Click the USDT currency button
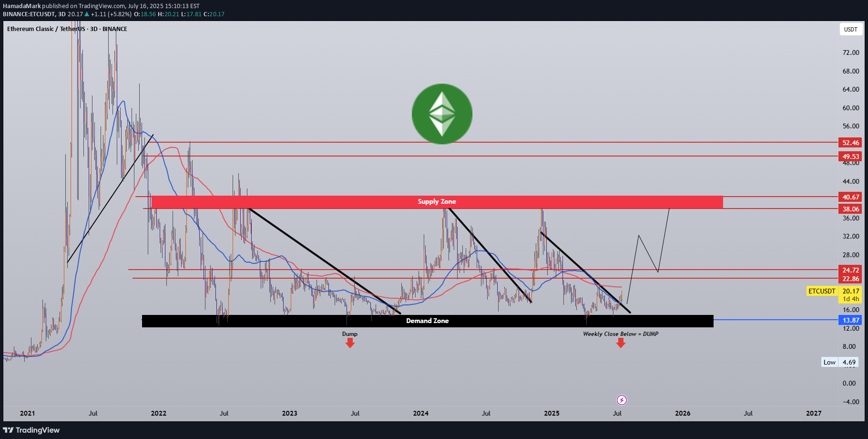This screenshot has height=439, width=868. (851, 29)
